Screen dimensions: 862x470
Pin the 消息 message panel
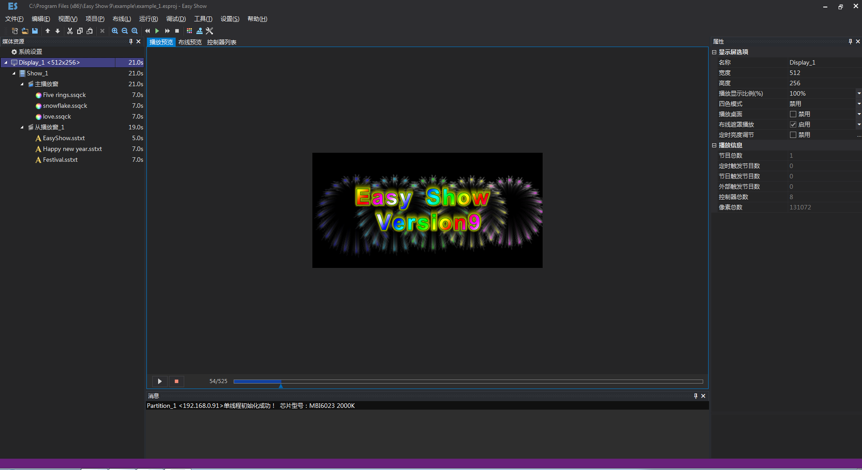click(x=695, y=396)
